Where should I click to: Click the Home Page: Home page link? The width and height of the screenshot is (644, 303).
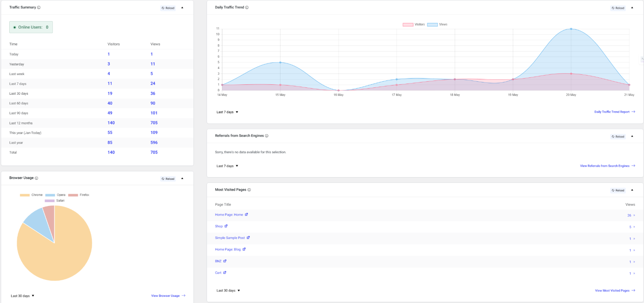[229, 215]
